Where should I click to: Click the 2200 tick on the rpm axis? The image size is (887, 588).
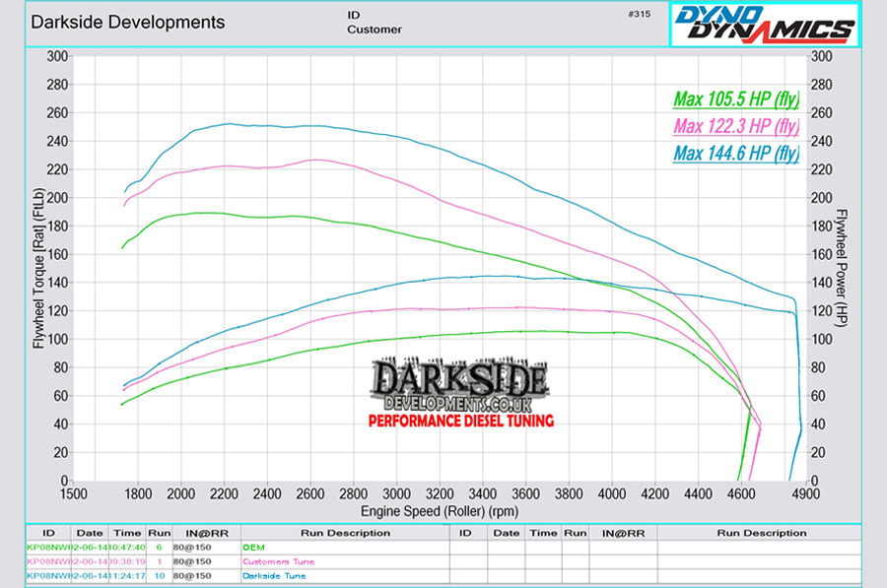pos(224,494)
